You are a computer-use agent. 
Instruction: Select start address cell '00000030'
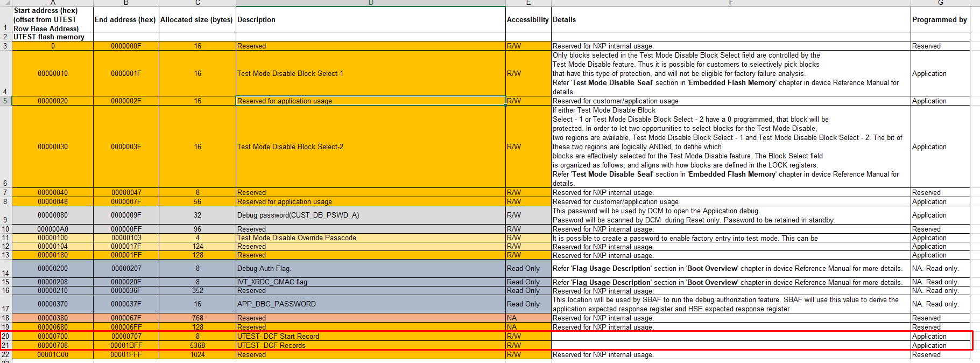(x=53, y=146)
